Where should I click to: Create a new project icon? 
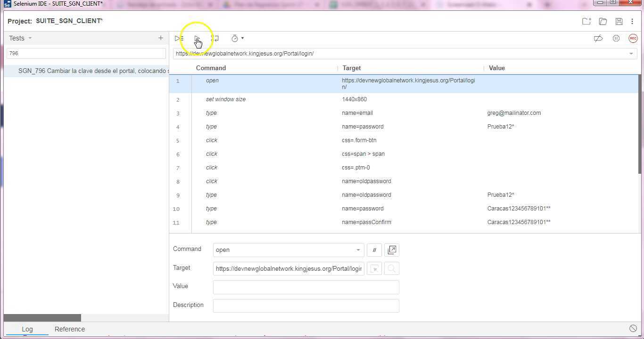586,21
